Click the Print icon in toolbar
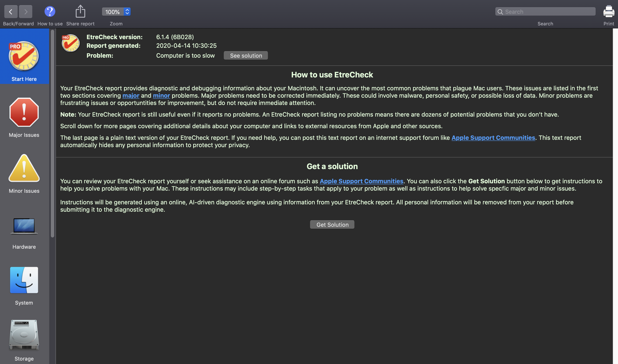Viewport: 618px width, 364px height. [609, 12]
